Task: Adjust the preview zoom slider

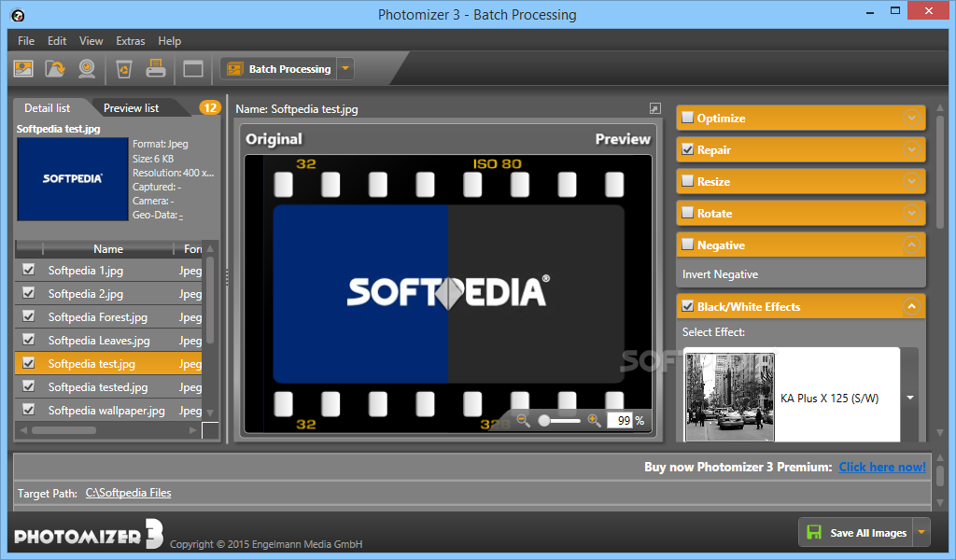Action: click(559, 421)
